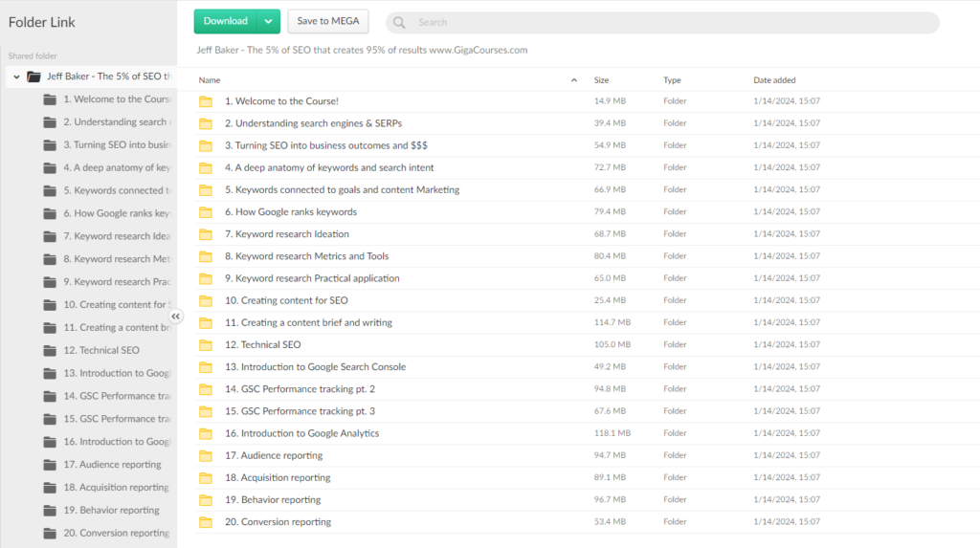Open 20. Conversion reporting in file list

pyautogui.click(x=278, y=522)
